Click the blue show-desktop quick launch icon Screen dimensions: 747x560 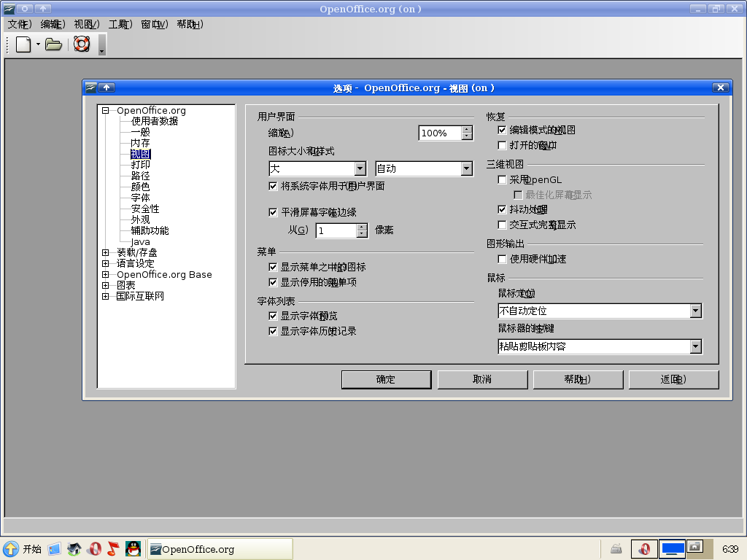point(54,549)
